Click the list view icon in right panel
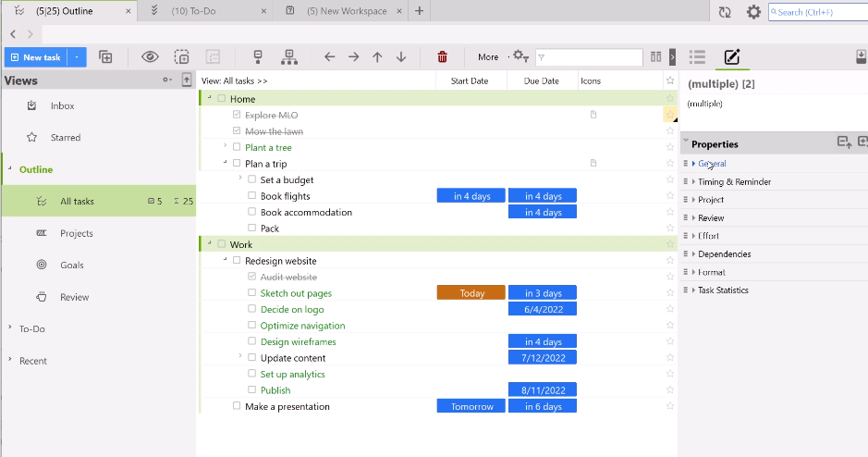The height and width of the screenshot is (457, 868). 697,56
